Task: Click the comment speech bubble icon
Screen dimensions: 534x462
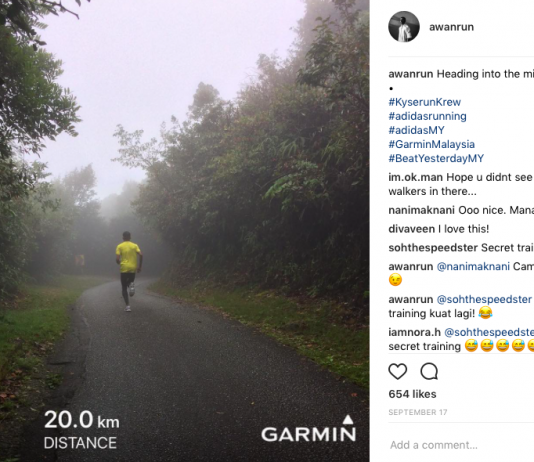Action: click(x=429, y=371)
